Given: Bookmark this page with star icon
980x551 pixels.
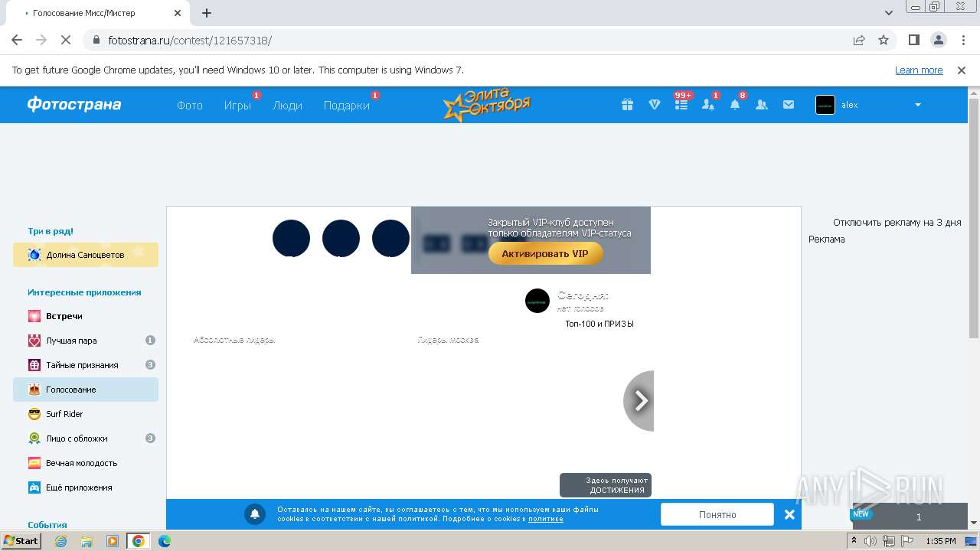Looking at the screenshot, I should click(884, 40).
